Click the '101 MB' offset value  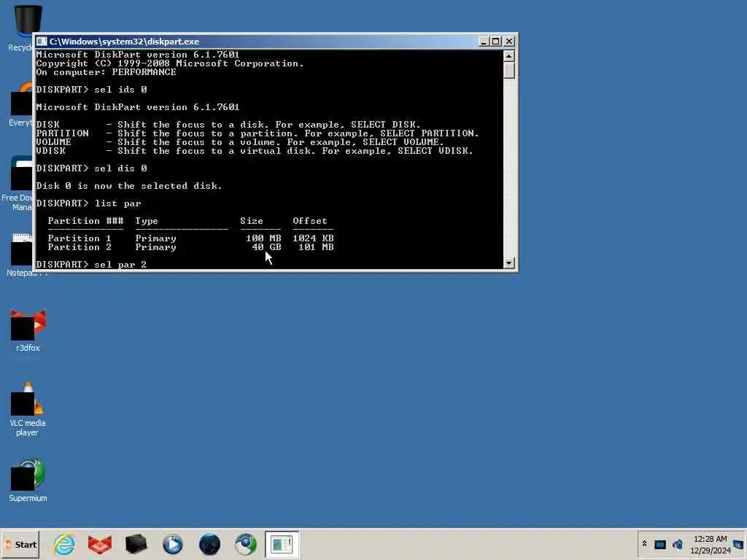(x=316, y=247)
